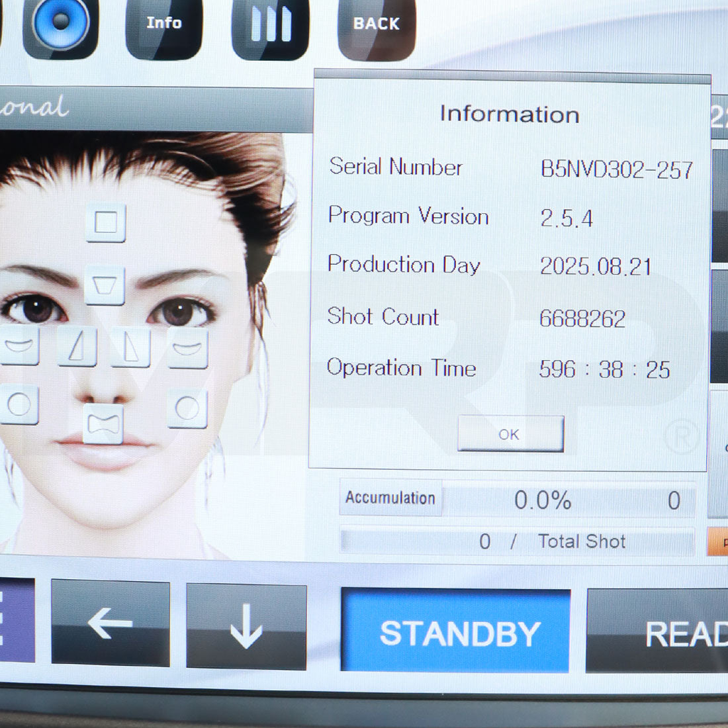Tap the Shot Count label
The width and height of the screenshot is (728, 728).
point(383,316)
